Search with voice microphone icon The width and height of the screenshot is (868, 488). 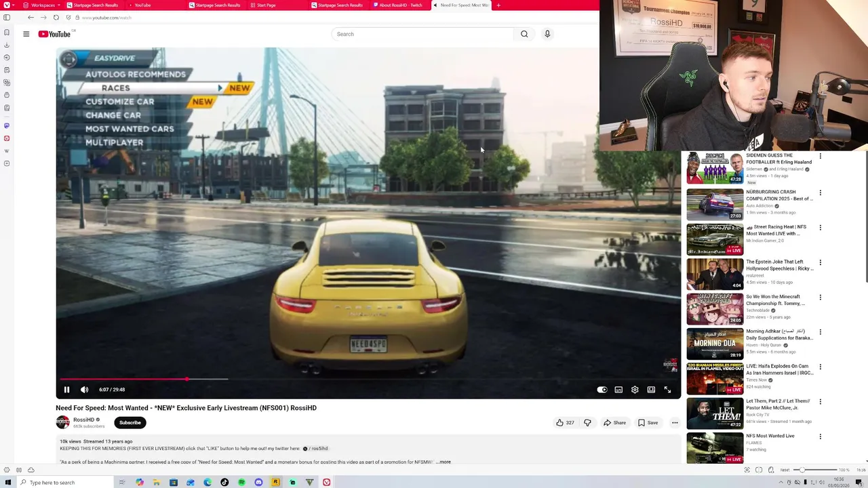click(547, 34)
